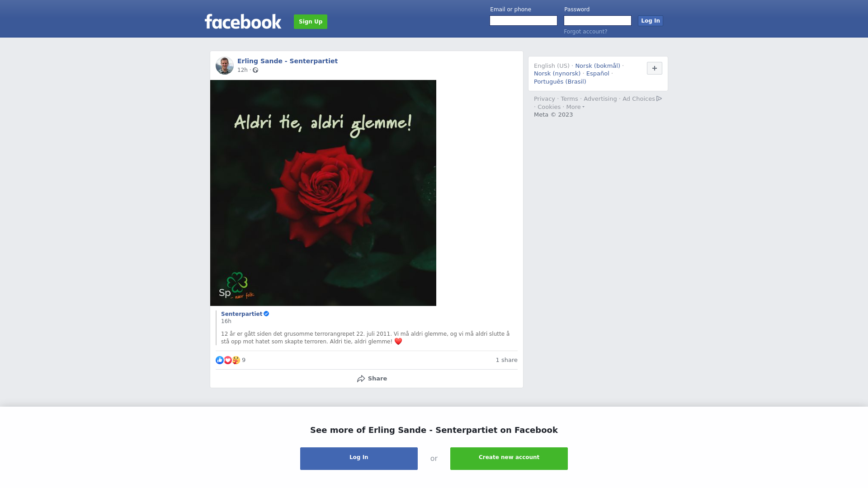The image size is (868, 488).
Task: Add more languages with plus button
Action: click(x=655, y=68)
